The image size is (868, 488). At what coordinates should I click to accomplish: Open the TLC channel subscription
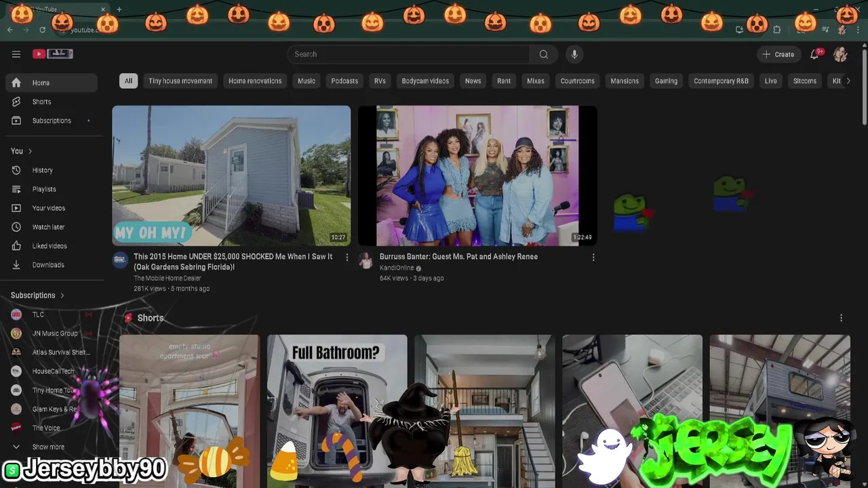[x=52, y=314]
